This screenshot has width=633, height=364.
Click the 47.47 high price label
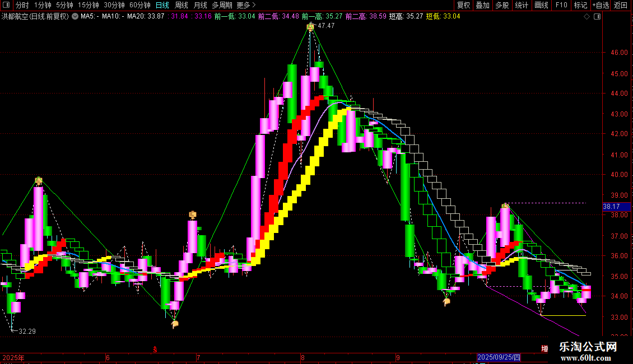[326, 25]
